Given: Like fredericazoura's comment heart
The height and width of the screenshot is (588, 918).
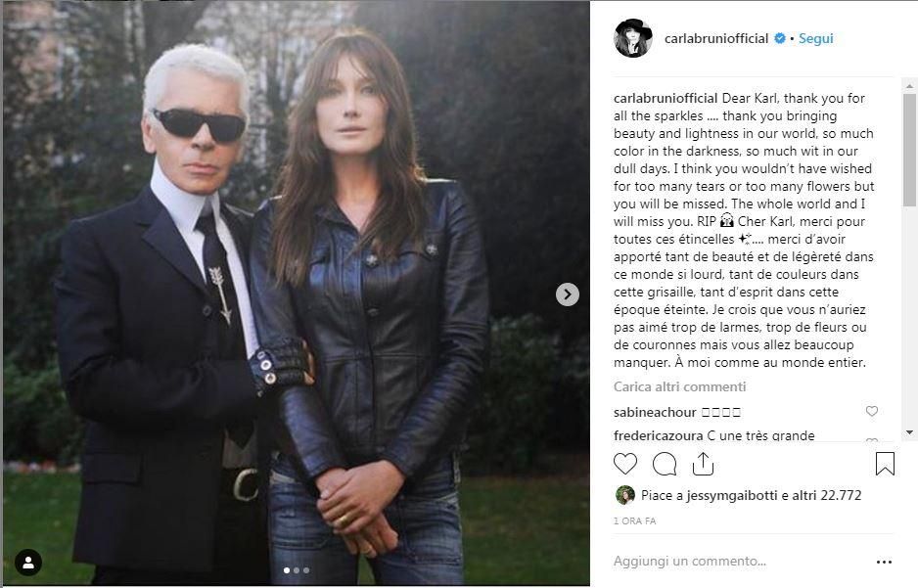Looking at the screenshot, I should 872,439.
